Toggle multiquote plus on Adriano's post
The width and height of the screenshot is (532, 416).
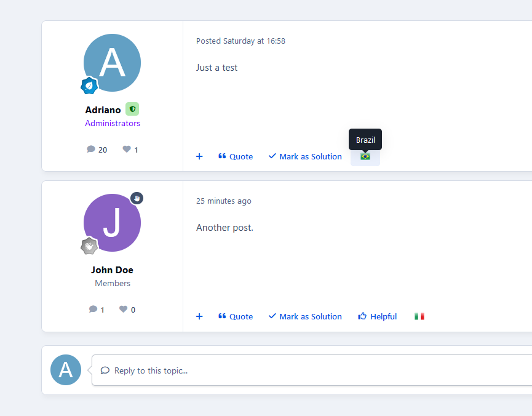[x=199, y=156]
